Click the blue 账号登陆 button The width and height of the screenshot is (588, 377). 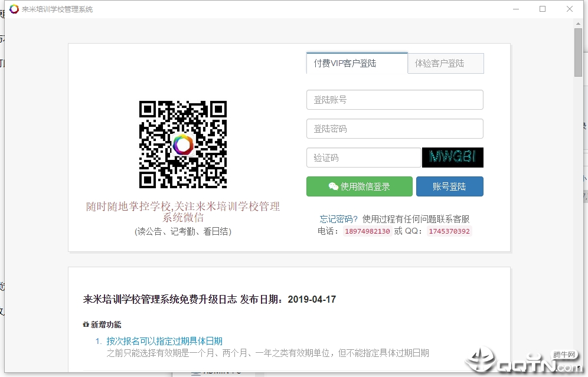[x=450, y=186]
